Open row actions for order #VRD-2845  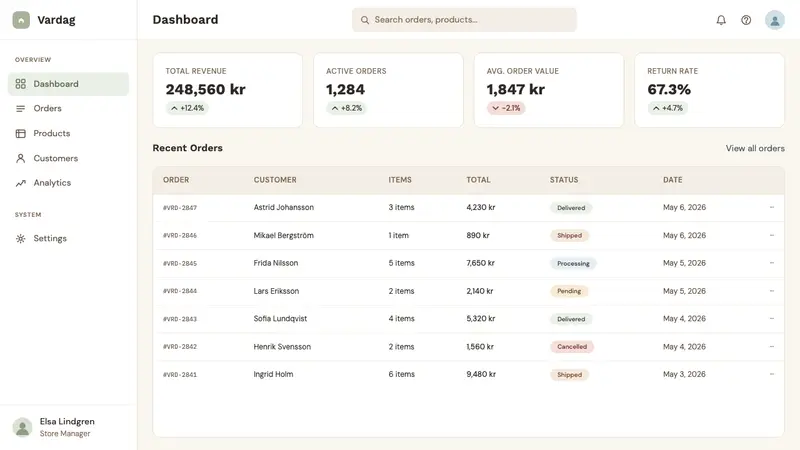pos(771,263)
